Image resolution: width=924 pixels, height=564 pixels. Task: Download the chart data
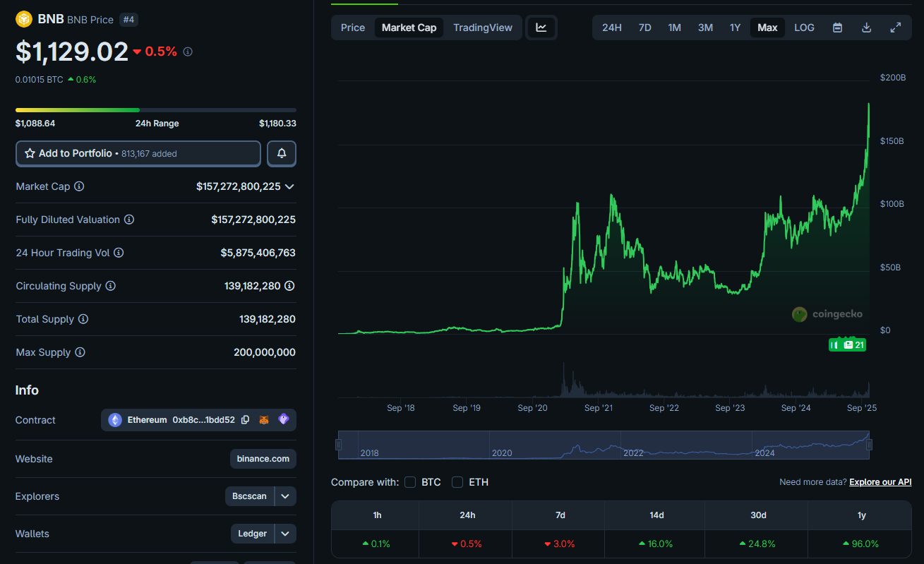[x=866, y=28]
